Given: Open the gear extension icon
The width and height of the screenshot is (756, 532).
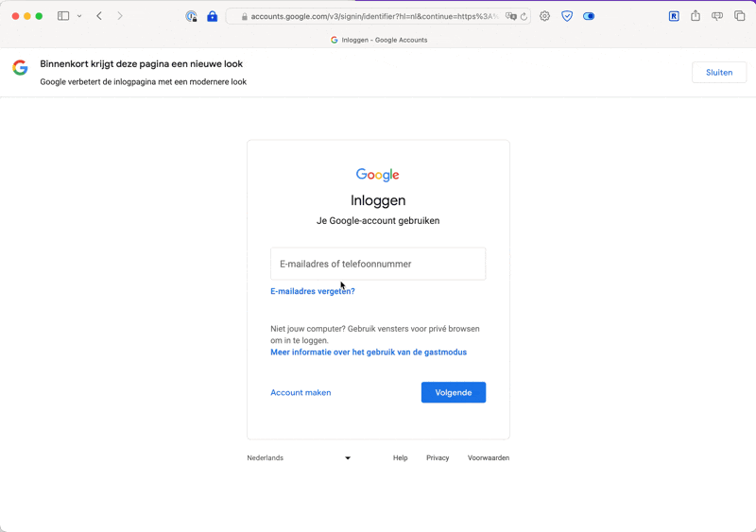Looking at the screenshot, I should tap(544, 16).
